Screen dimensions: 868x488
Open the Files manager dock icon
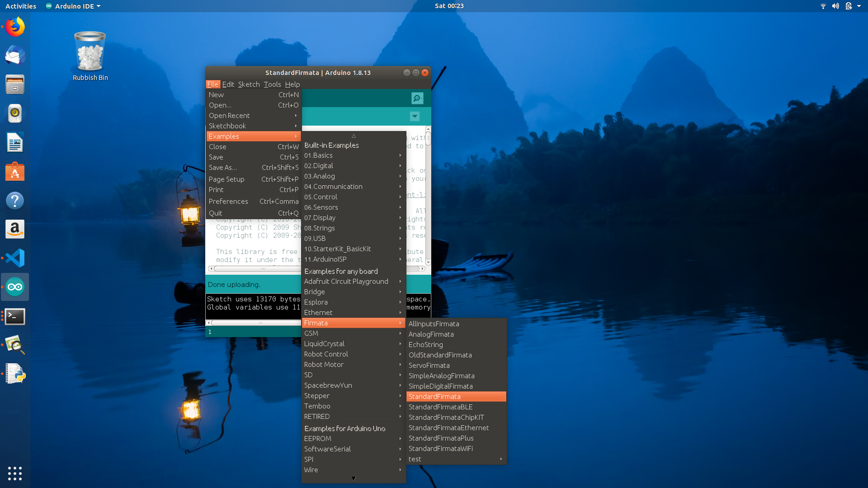[x=15, y=84]
